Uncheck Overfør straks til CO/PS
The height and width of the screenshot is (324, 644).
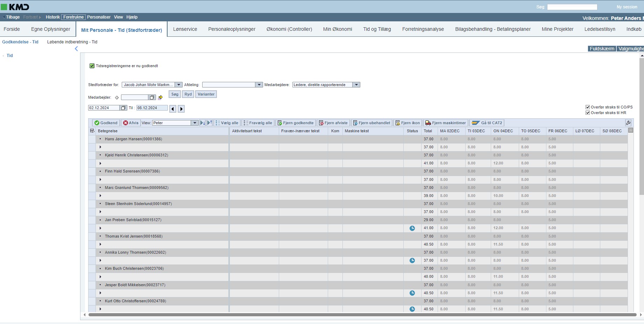[588, 107]
